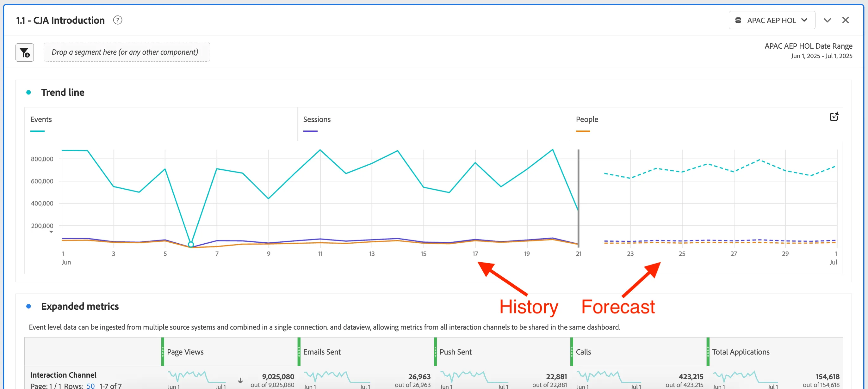Viewport: 868px width, 389px height.
Task: Click the small arrow under 200,000 axis label
Action: tap(51, 232)
